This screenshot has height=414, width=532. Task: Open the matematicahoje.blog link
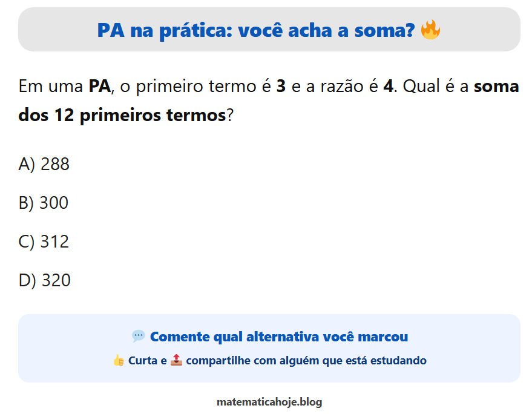[x=269, y=402]
